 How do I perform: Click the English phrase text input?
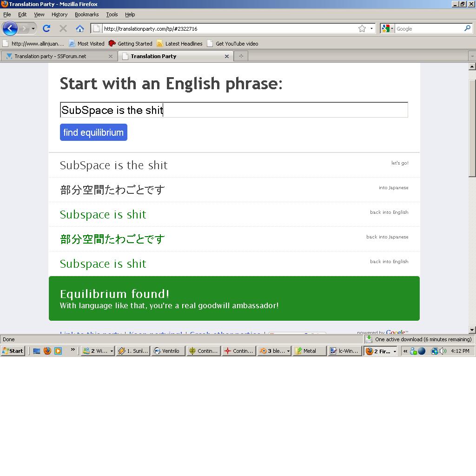[x=234, y=110]
